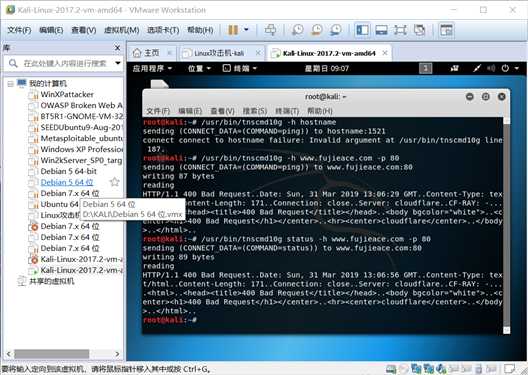Click the console view toolbar icon
Image resolution: width=528 pixels, height=375 pixels.
(447, 30)
